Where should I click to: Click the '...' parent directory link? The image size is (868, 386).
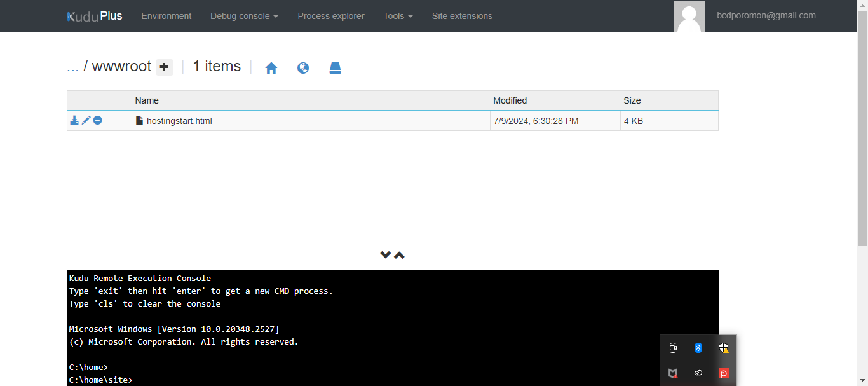click(x=72, y=67)
